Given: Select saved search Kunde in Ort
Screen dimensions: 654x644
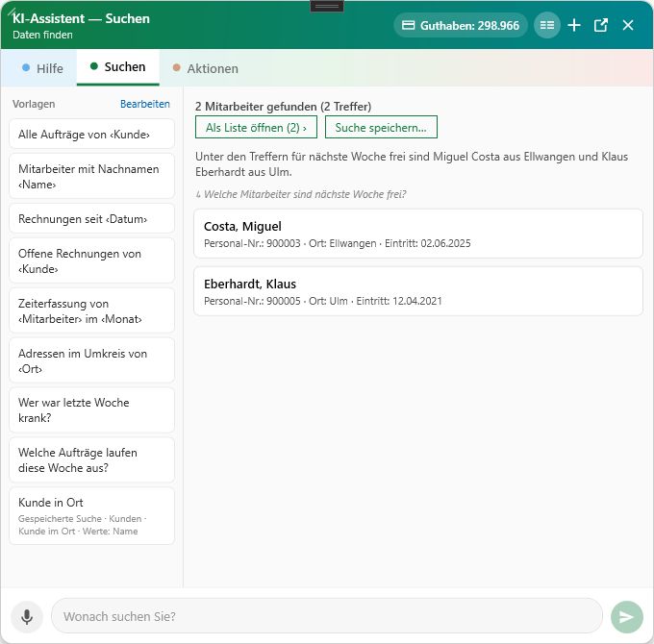Looking at the screenshot, I should pyautogui.click(x=91, y=516).
